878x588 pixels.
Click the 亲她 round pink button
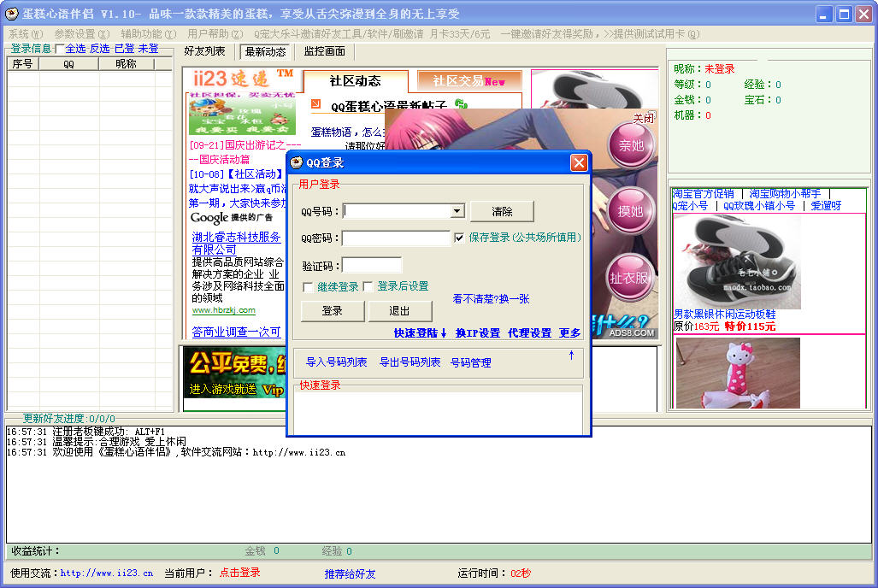point(631,145)
